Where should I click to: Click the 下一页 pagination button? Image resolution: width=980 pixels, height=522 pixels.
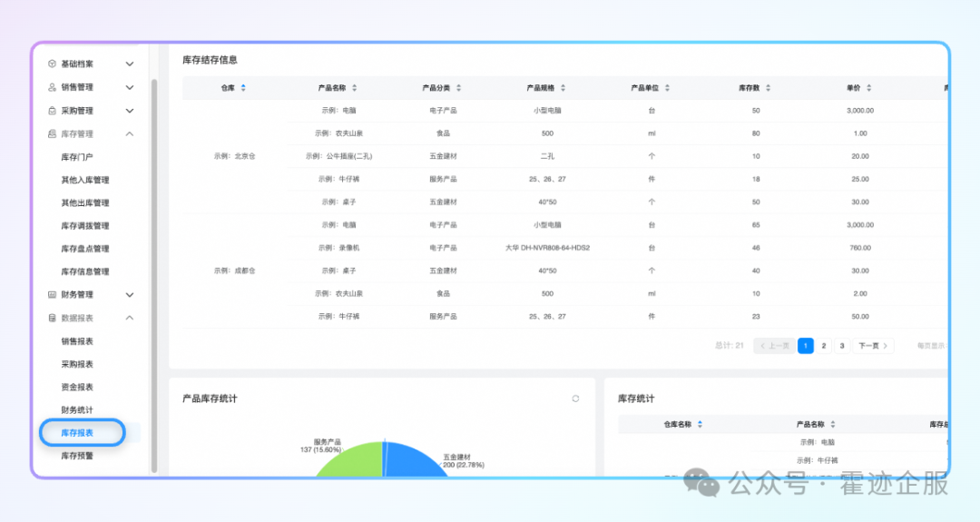873,346
